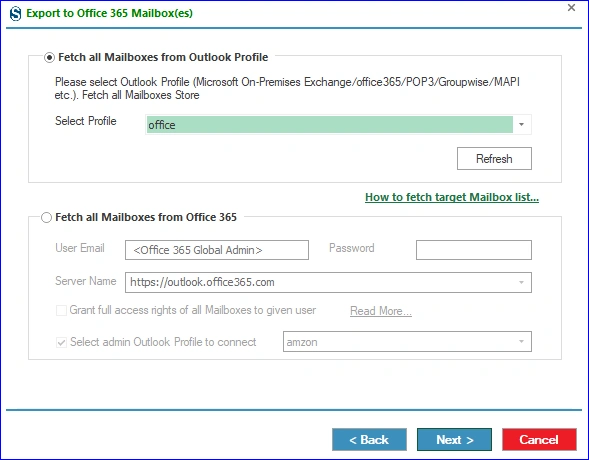Click the Refresh button
The image size is (589, 460).
click(x=494, y=158)
